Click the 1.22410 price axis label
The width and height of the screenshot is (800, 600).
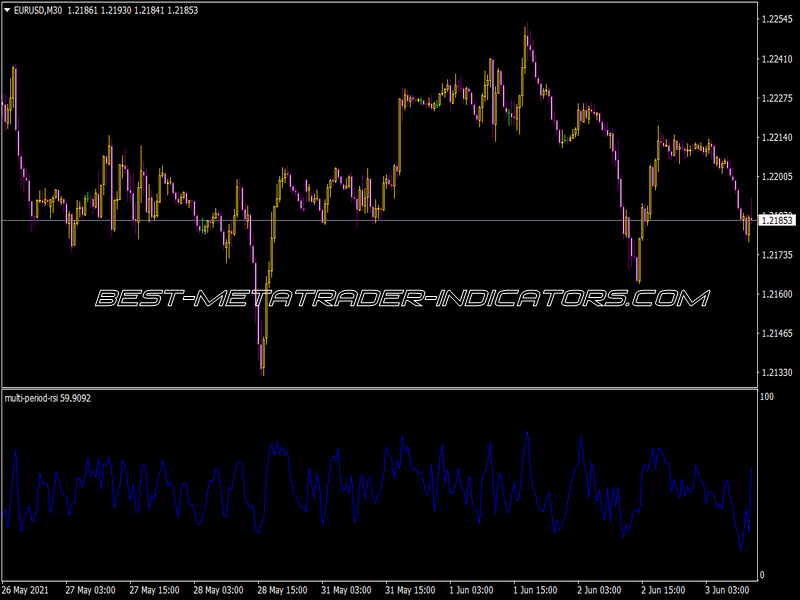click(777, 59)
